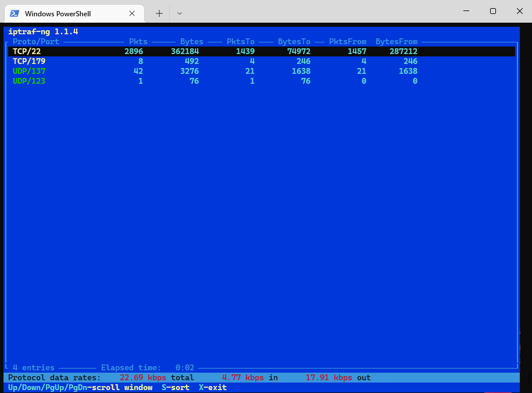Click the 2896 packets value
The image size is (532, 393).
tap(134, 51)
